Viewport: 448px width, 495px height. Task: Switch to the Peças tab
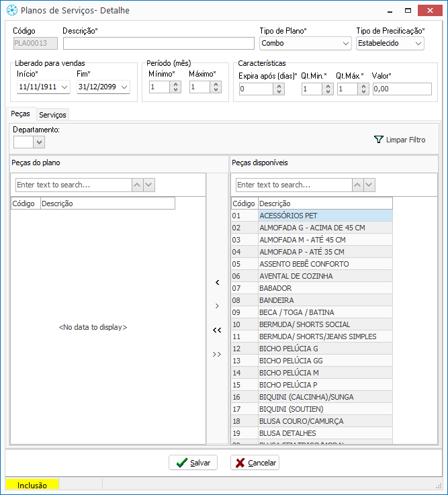(x=21, y=114)
